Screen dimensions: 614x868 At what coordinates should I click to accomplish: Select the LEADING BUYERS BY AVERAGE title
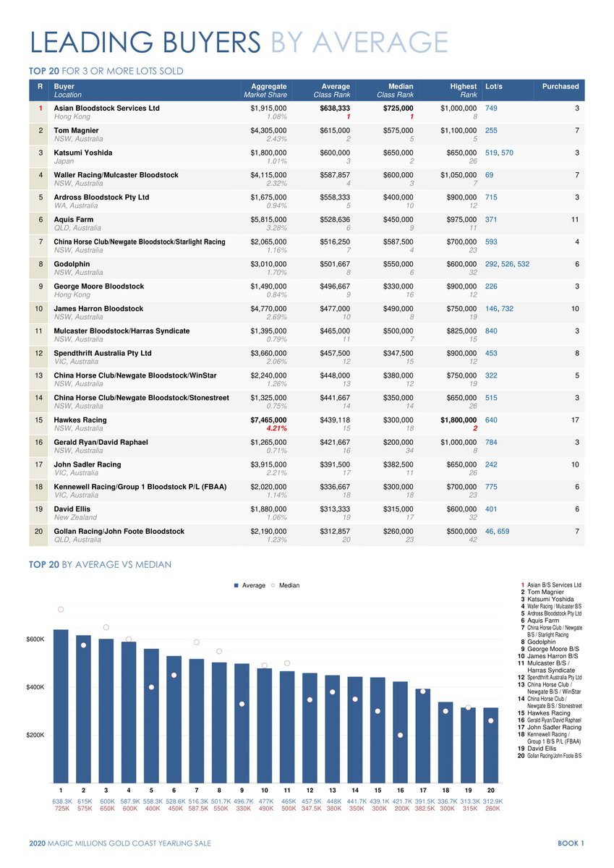click(x=239, y=42)
